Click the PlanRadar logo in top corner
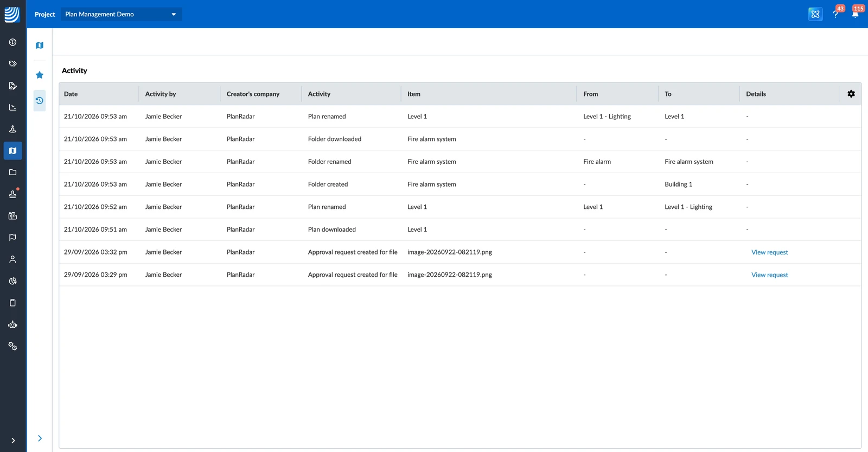868x452 pixels. (12, 14)
